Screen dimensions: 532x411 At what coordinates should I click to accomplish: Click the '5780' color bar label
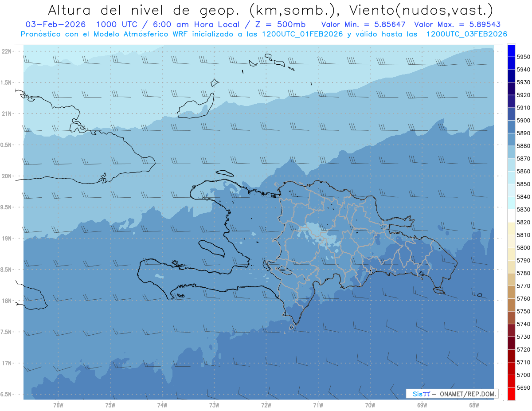[523, 273]
